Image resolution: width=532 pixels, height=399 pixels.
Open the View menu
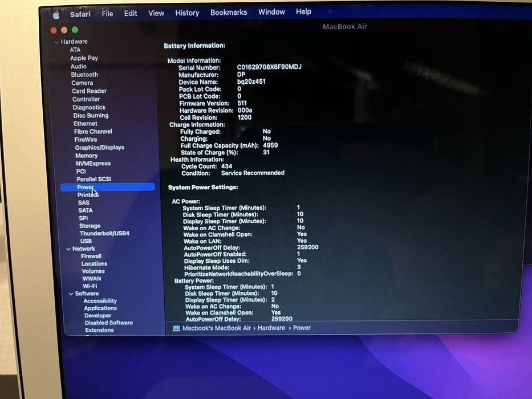156,13
